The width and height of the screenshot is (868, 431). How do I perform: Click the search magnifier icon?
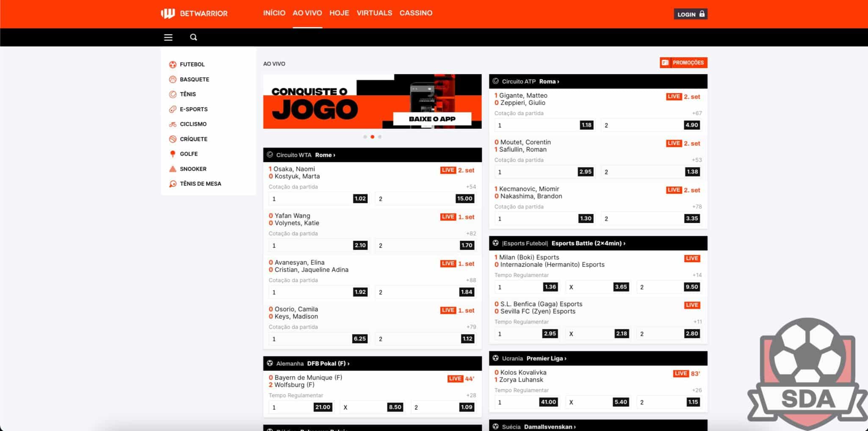click(194, 37)
